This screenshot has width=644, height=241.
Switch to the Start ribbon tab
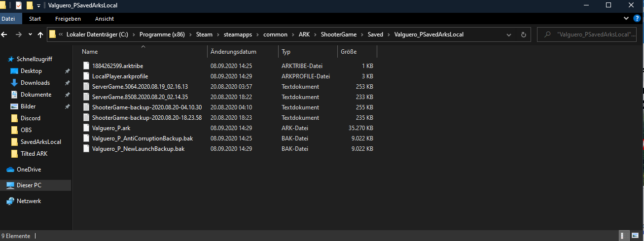[x=35, y=19]
